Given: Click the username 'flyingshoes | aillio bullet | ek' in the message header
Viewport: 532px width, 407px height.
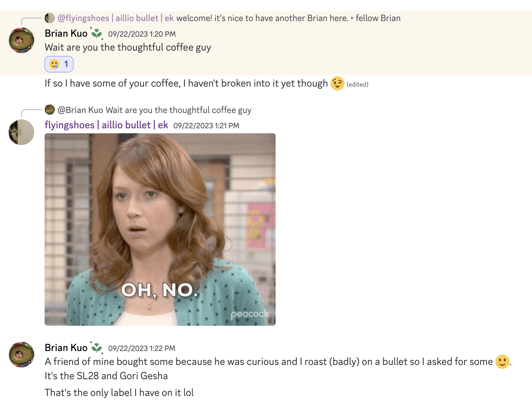Looking at the screenshot, I should click(x=106, y=125).
